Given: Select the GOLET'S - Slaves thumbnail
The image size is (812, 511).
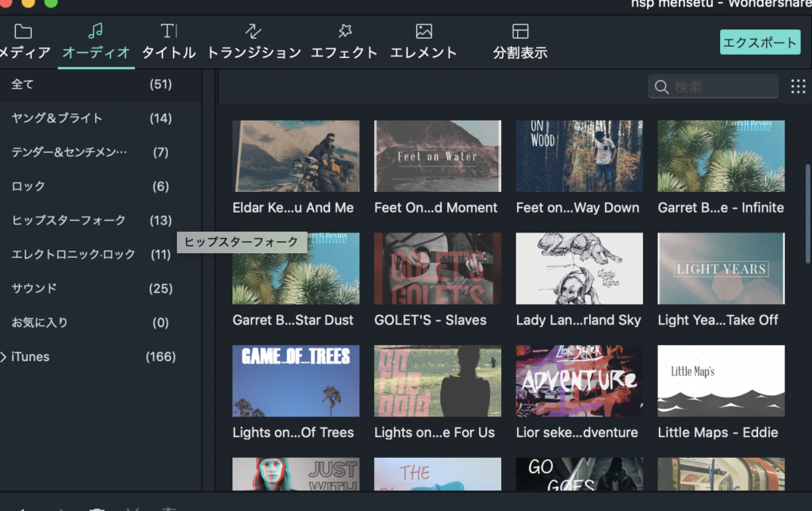Looking at the screenshot, I should click(438, 268).
